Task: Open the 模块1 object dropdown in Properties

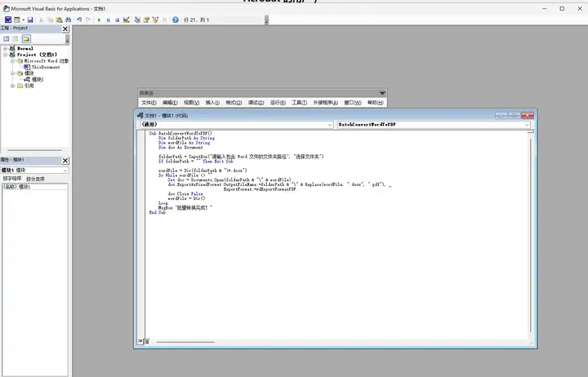Action: coord(65,170)
